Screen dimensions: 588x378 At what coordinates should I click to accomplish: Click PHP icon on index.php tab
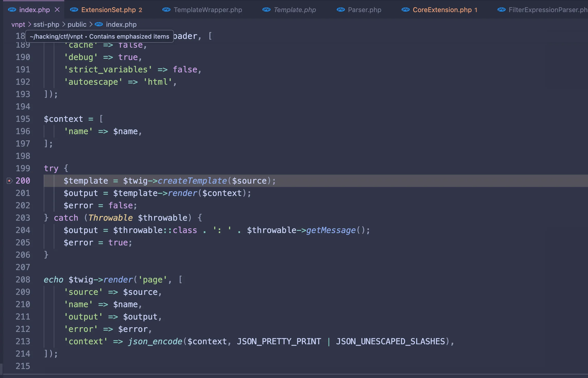(x=12, y=10)
